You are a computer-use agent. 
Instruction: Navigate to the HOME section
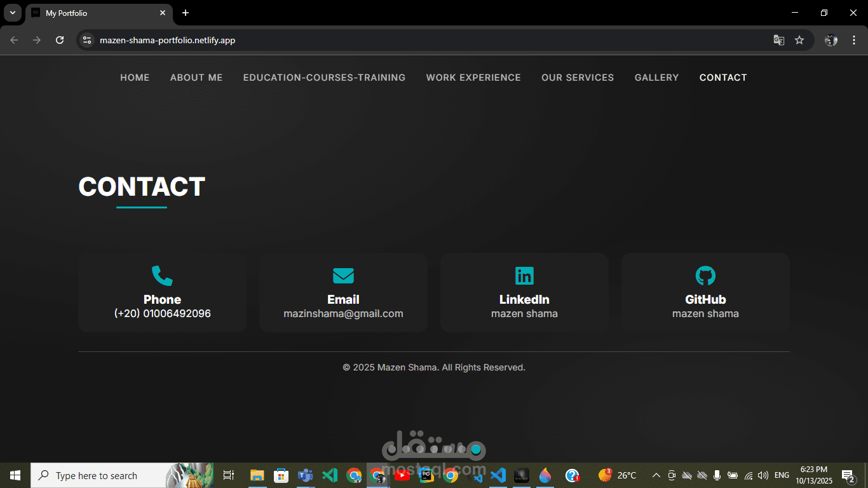tap(135, 78)
